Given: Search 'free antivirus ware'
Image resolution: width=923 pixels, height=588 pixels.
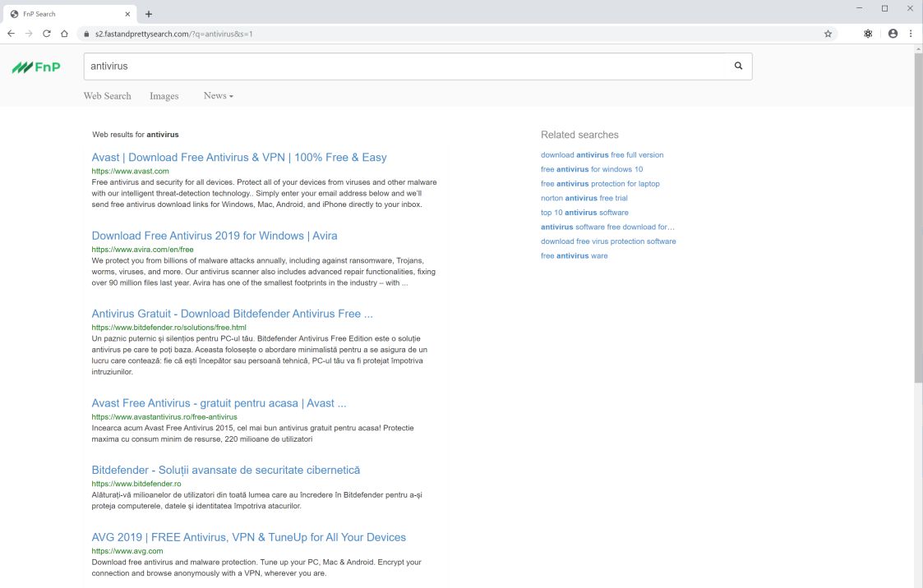Looking at the screenshot, I should tap(574, 255).
